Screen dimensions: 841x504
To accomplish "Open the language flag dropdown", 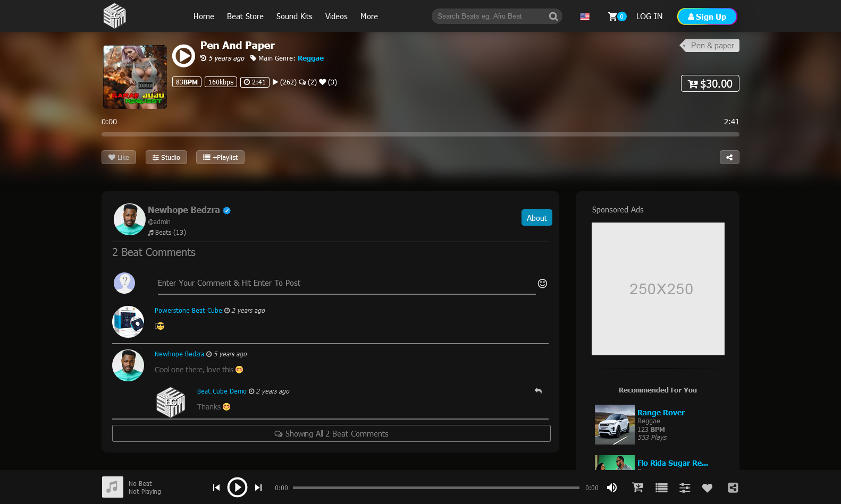I will (585, 16).
